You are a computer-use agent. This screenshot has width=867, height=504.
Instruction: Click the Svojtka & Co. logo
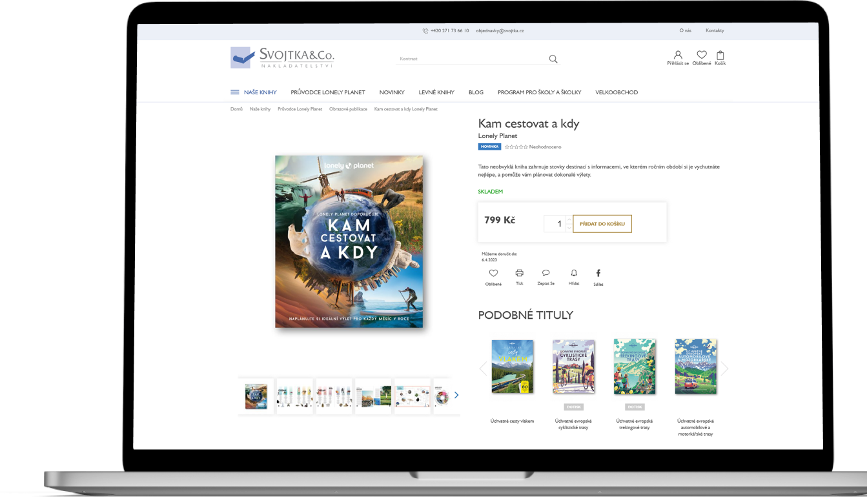coord(282,57)
